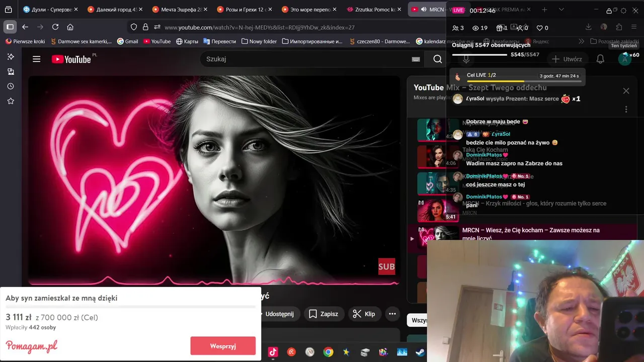Click the viewers eye count icon
Screen dimensions: 644x362
[475, 28]
